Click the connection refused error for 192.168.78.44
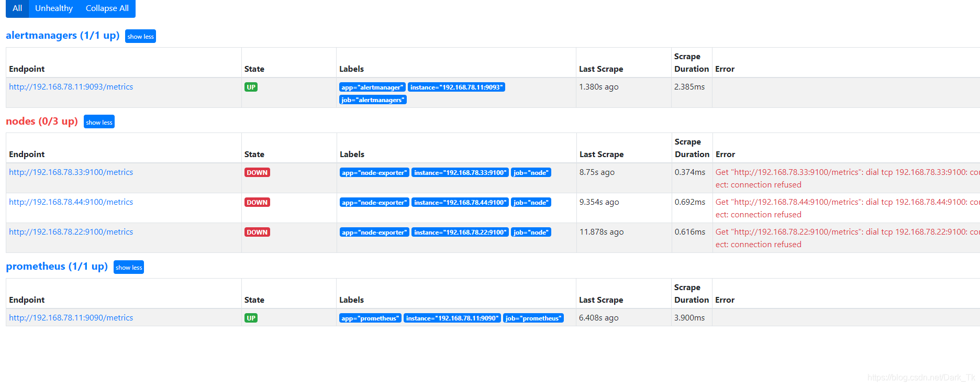The image size is (980, 387). click(x=847, y=208)
